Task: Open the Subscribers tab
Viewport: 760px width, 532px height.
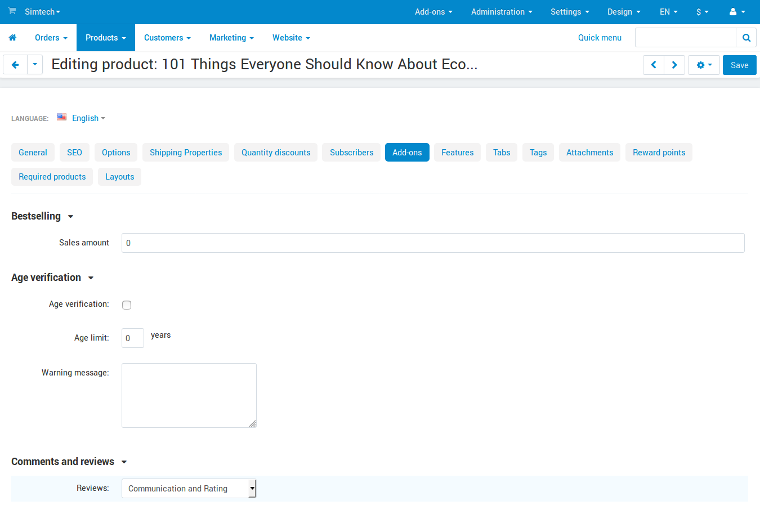Action: [x=351, y=153]
